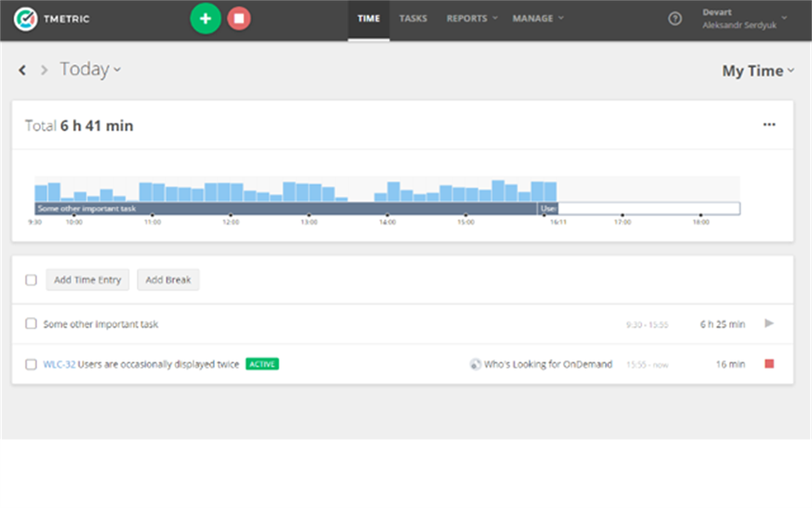Click the green plus start timer button

coord(206,19)
